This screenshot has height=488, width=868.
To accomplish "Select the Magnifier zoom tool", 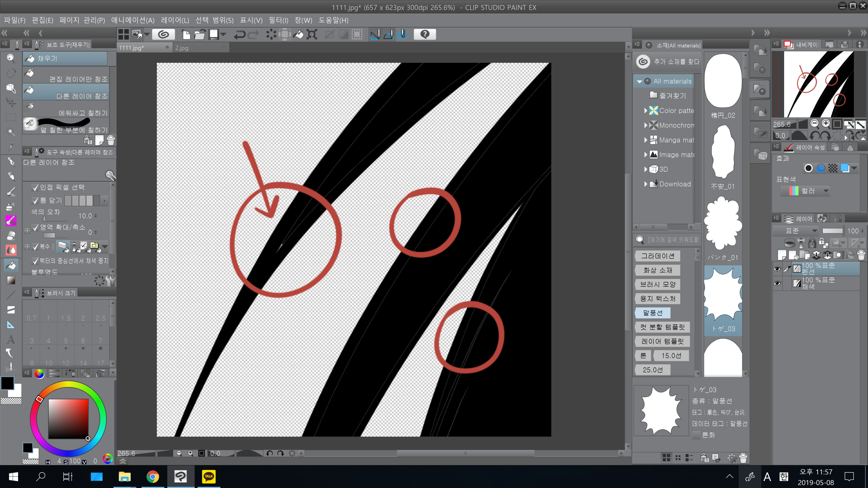I will tap(11, 58).
